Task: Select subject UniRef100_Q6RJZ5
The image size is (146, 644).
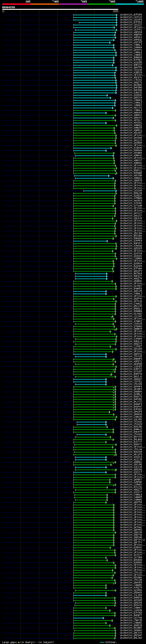Action: (131, 291)
